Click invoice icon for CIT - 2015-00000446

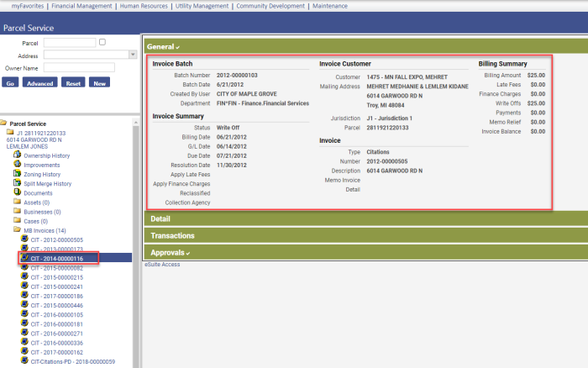pyautogui.click(x=24, y=304)
